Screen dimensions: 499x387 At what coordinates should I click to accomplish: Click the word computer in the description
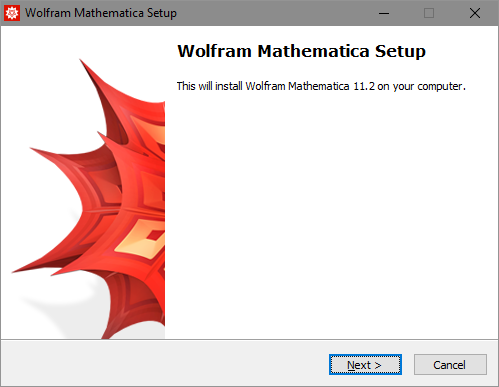coord(440,87)
